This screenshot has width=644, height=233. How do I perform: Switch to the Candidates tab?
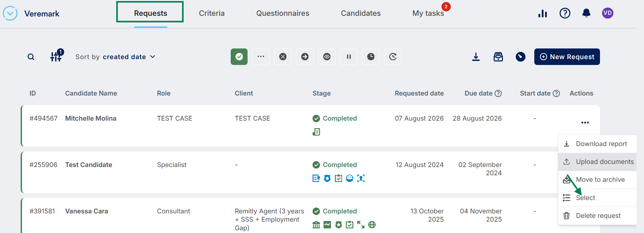[361, 13]
